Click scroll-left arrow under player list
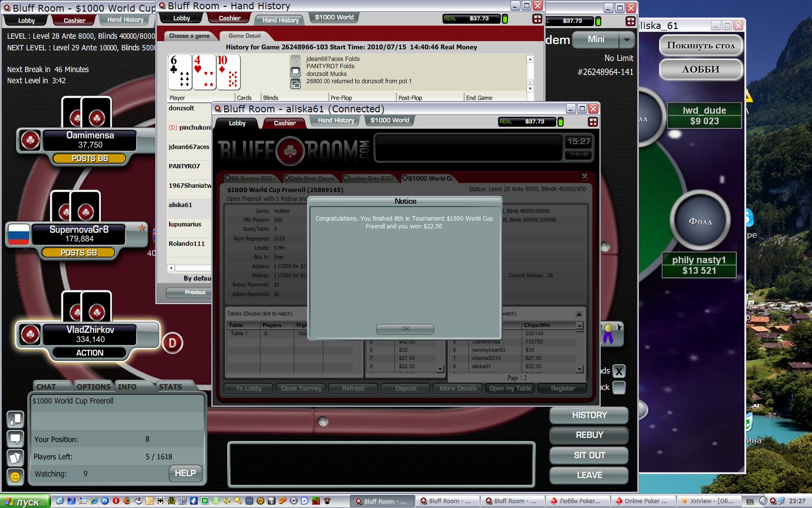 (171, 268)
